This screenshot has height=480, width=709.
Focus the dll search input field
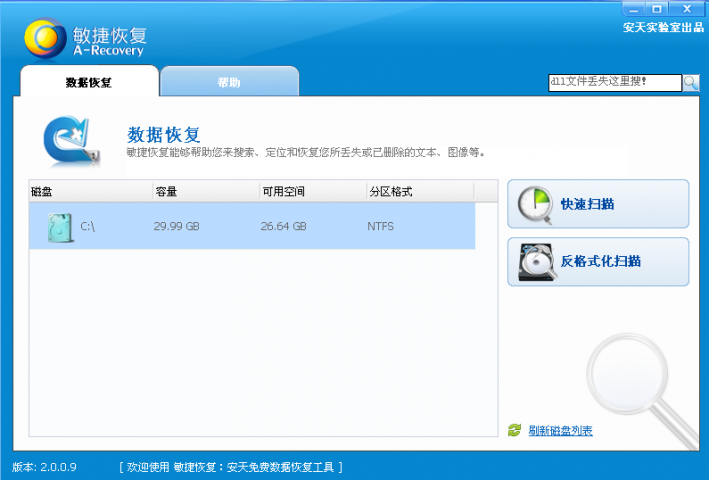click(614, 83)
